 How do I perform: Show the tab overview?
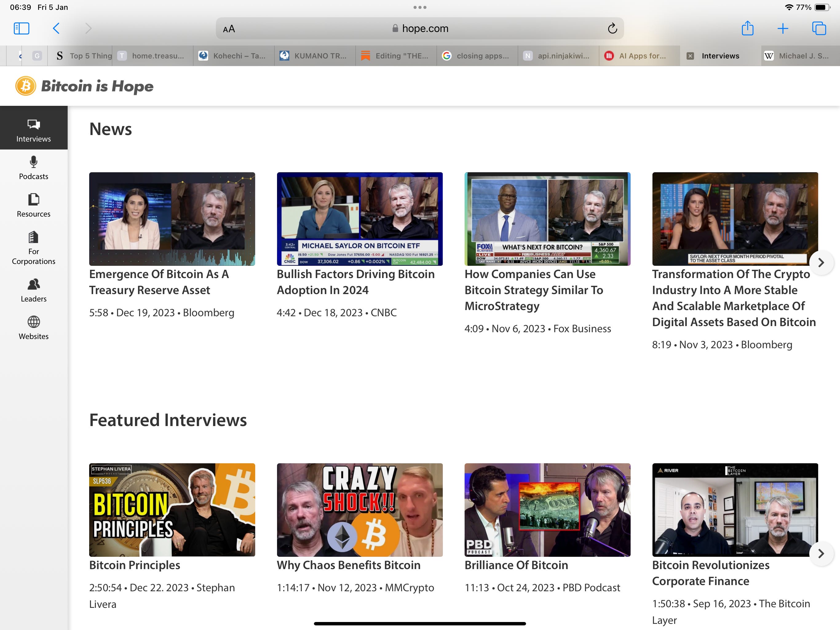coord(819,29)
